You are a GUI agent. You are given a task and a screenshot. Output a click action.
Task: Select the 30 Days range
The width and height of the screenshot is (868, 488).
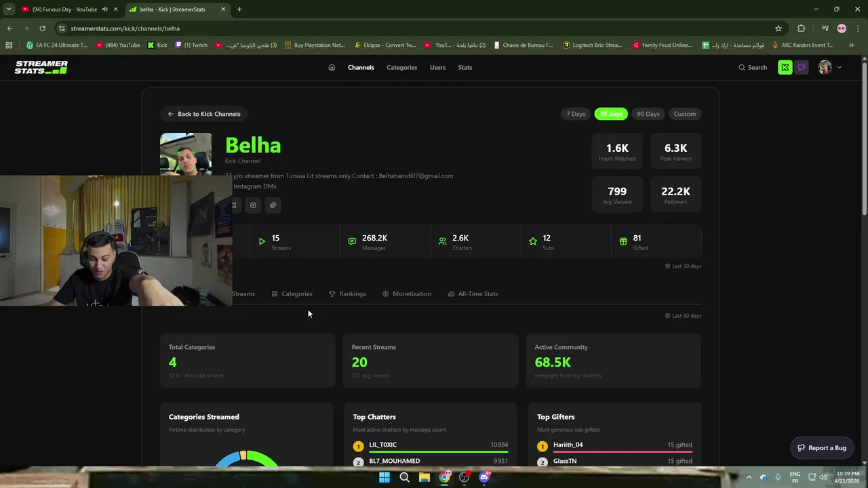click(611, 114)
